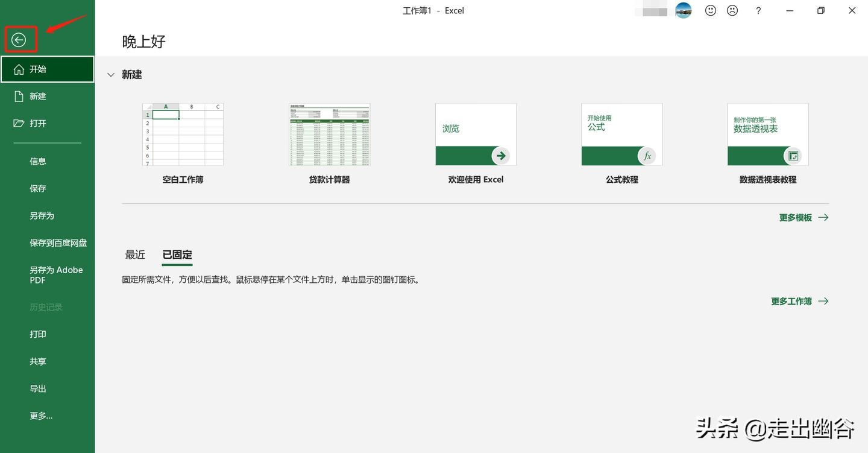Open the 欢迎使用 Excel tour thumbnail
This screenshot has height=453, width=868.
tap(476, 135)
